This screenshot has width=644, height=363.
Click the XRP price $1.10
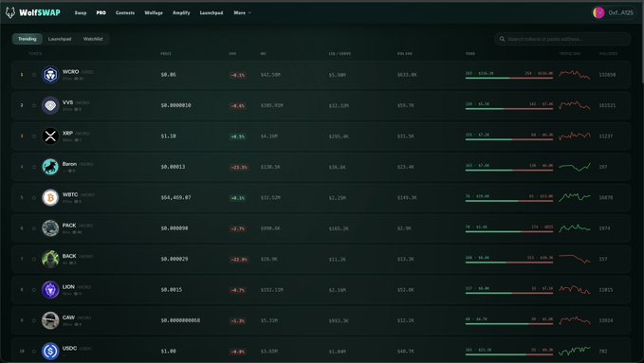pos(169,136)
